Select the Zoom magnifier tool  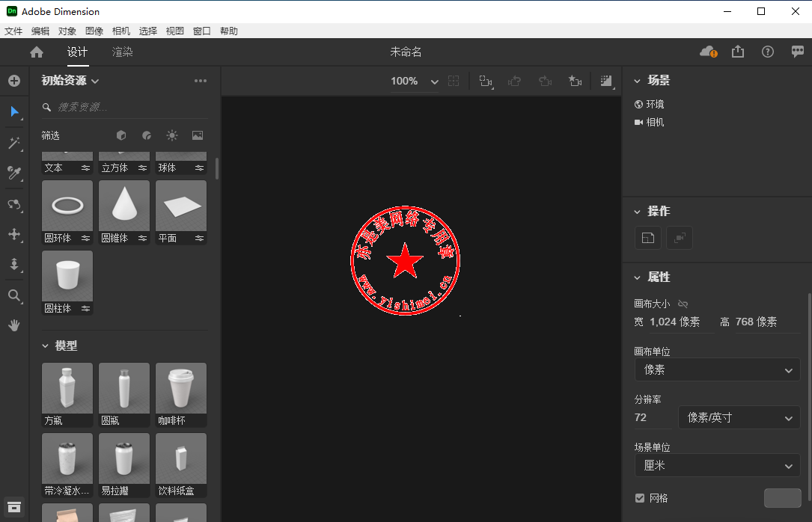pyautogui.click(x=14, y=295)
